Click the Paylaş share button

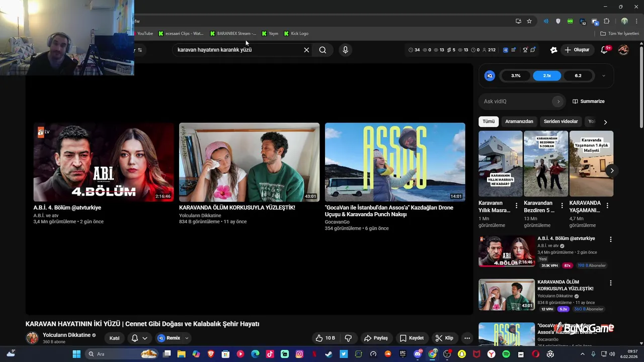(x=376, y=338)
